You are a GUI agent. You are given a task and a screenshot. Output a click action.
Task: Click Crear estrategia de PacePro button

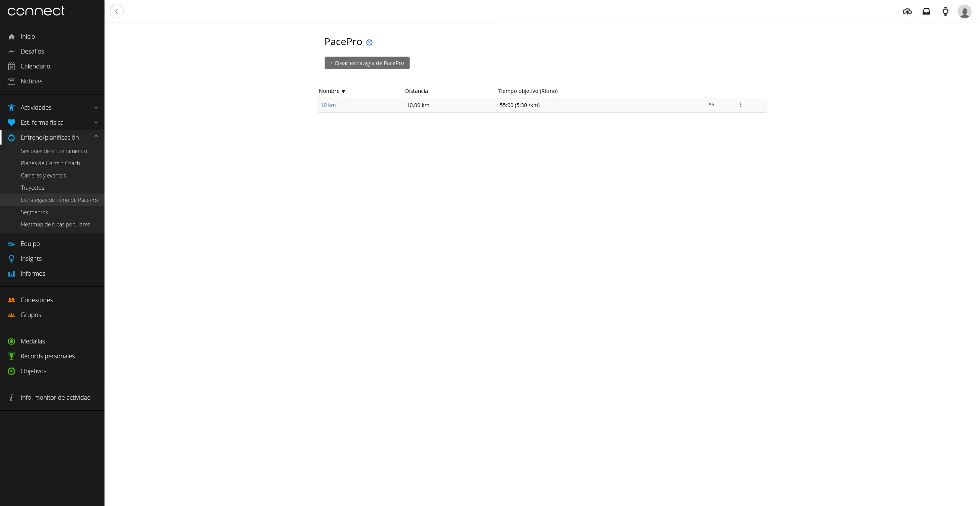coord(367,63)
